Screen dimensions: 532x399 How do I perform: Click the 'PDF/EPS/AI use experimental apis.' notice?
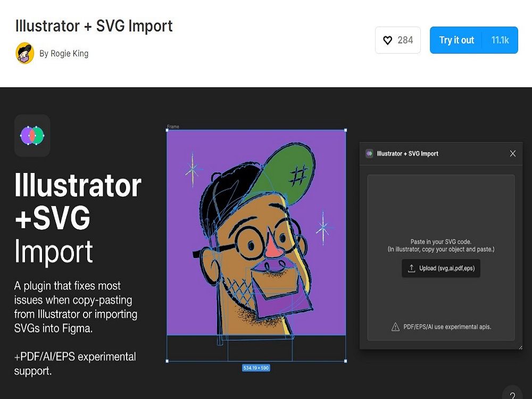[x=447, y=327]
